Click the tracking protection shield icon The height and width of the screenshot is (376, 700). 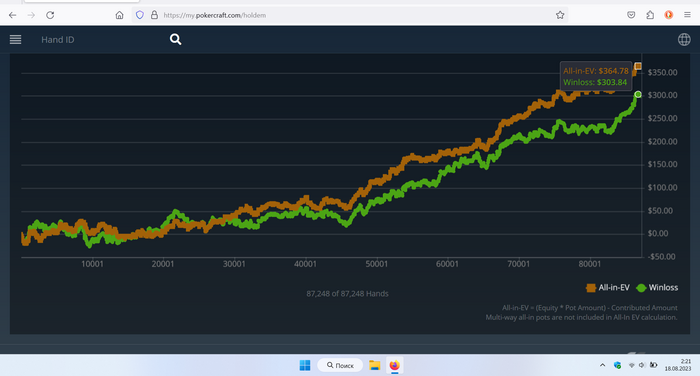click(x=140, y=15)
